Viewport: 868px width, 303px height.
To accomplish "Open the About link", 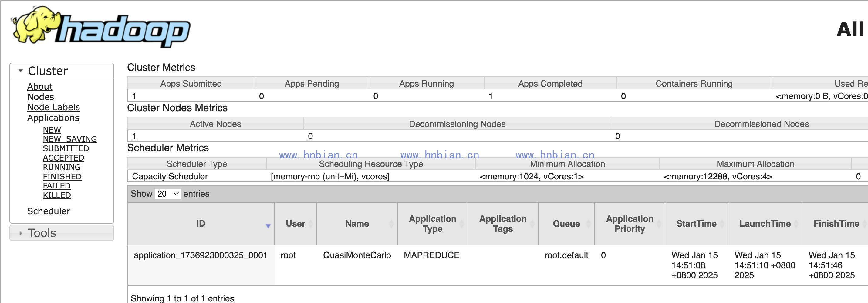I will coord(40,87).
